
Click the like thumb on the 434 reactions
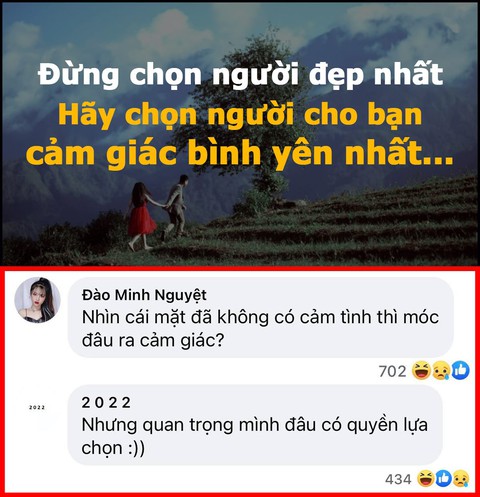point(443,479)
